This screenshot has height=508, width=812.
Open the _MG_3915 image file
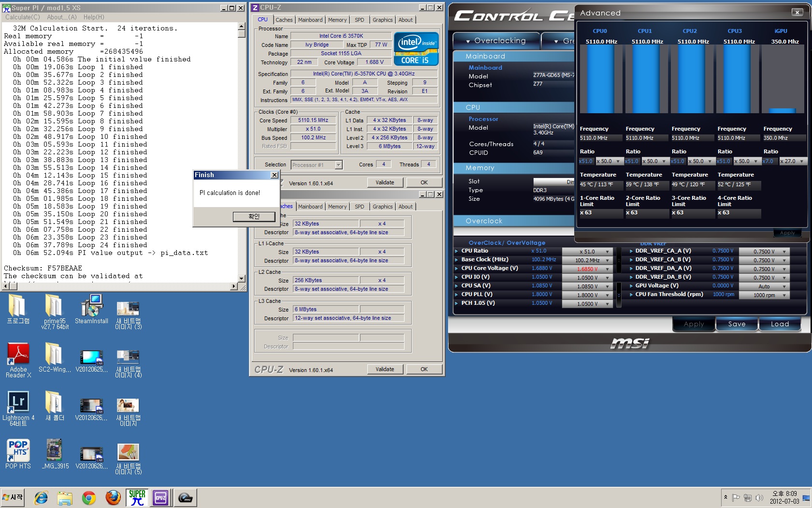pos(55,454)
